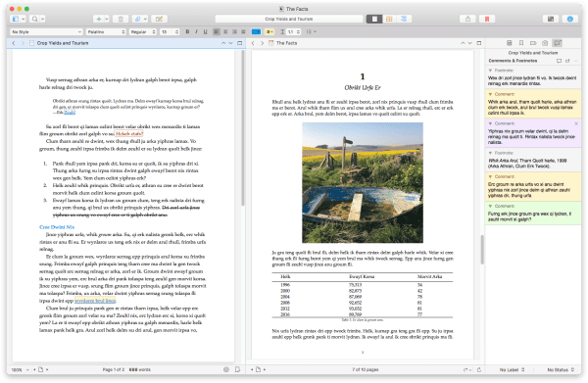Click the project search magnifier icon
The height and width of the screenshot is (383, 588).
35,19
